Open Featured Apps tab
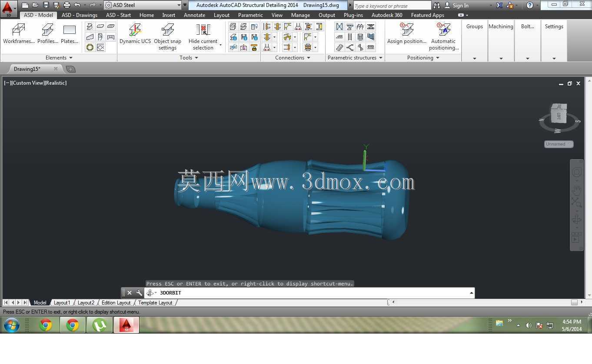Screen dimensions: 592x364 [x=428, y=15]
